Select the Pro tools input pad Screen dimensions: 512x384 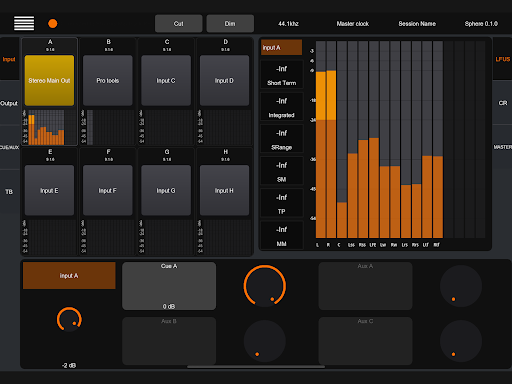(108, 80)
